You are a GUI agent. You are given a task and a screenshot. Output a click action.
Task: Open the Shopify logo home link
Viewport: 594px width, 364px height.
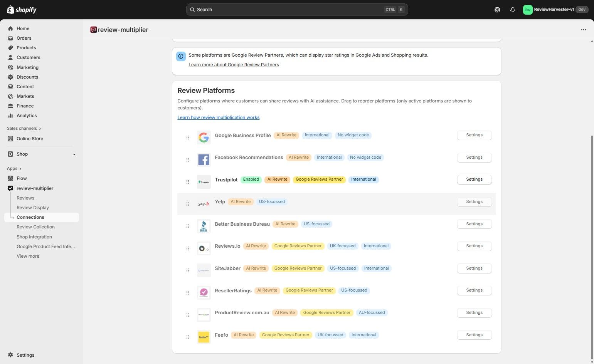(22, 10)
